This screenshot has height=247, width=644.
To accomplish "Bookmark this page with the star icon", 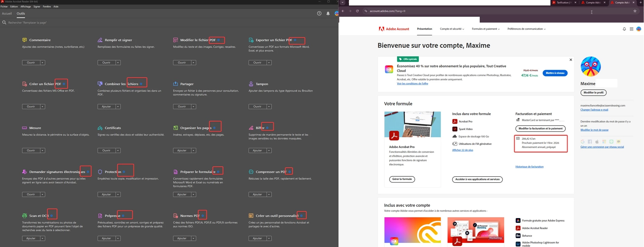I will (x=635, y=11).
